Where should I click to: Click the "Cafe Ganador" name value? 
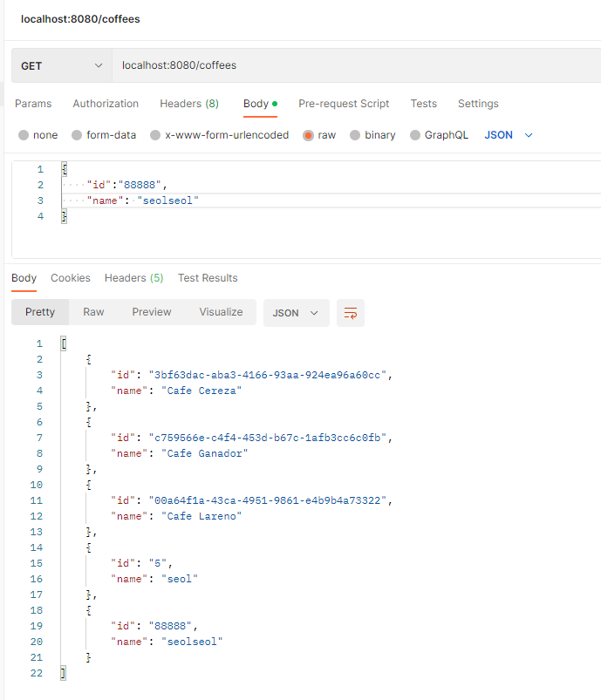(x=205, y=453)
